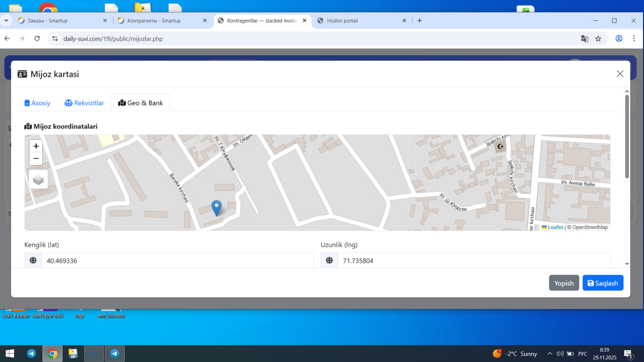This screenshot has height=362, width=644.
Task: Click the blue location marker on map
Action: 216,208
